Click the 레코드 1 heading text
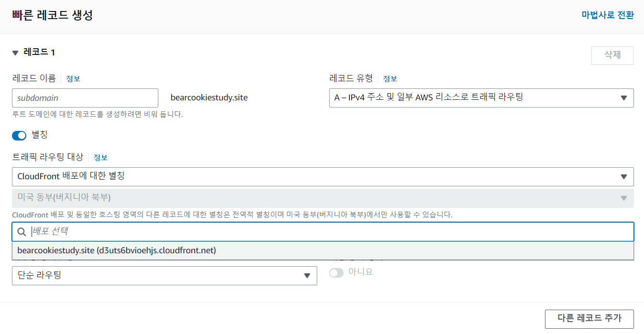 pyautogui.click(x=39, y=53)
